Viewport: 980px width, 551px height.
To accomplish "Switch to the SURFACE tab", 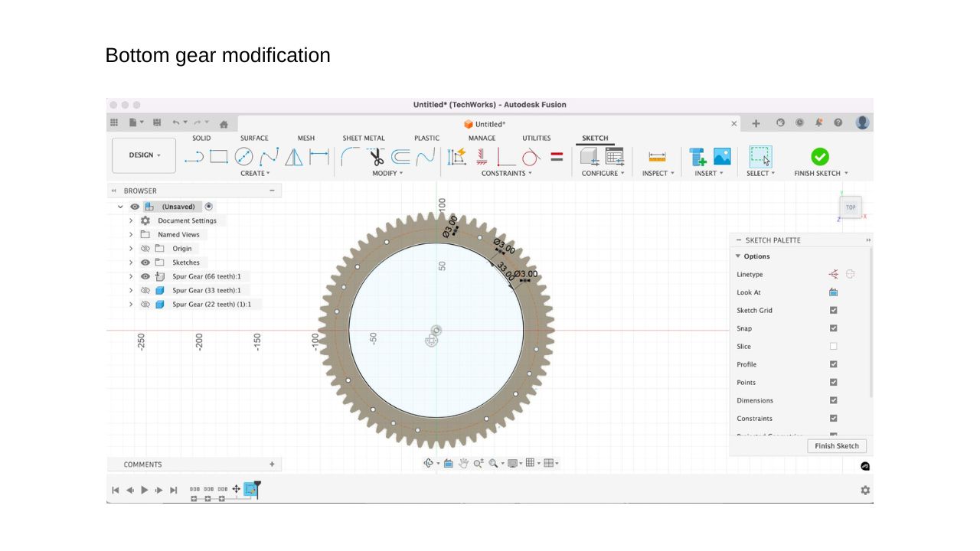I will click(x=254, y=139).
